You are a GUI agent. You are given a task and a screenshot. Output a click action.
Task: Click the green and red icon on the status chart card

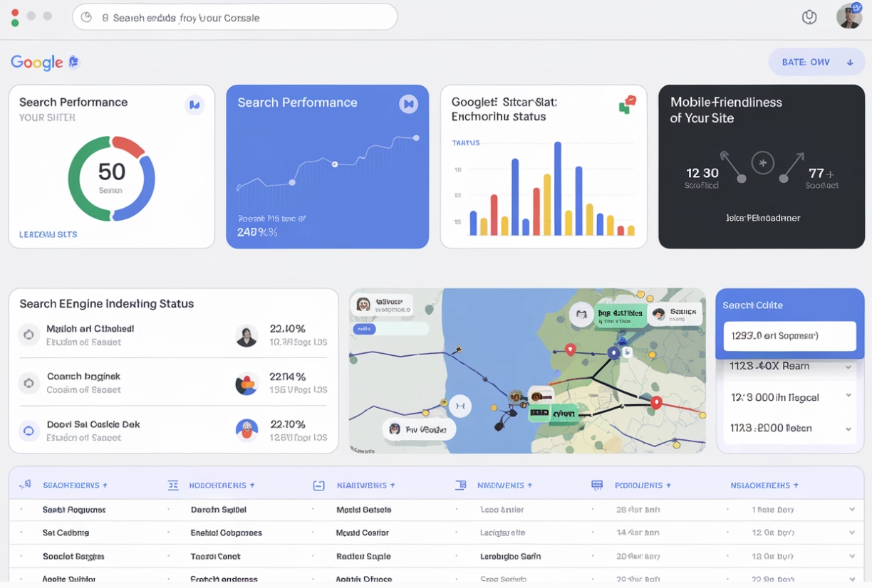tap(627, 105)
